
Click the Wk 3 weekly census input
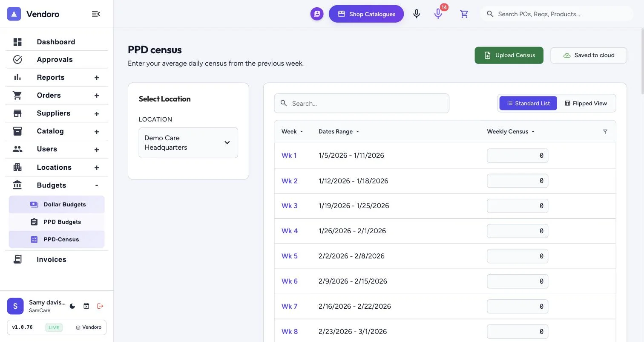(x=517, y=206)
